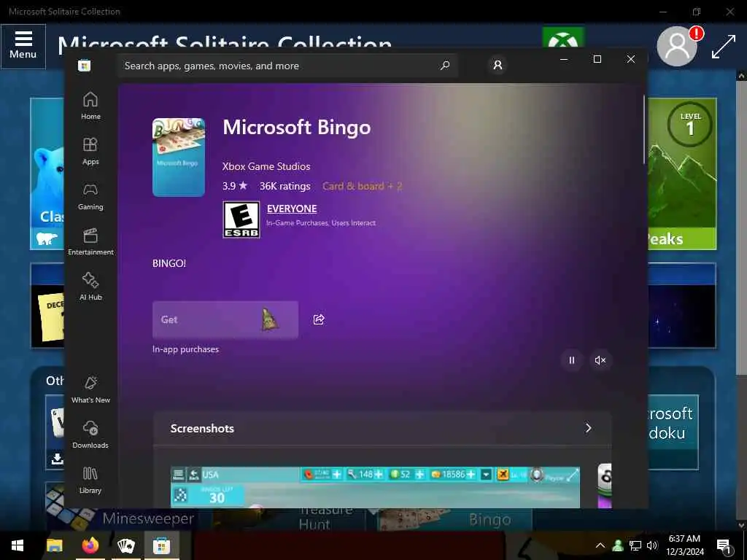Open the Solitaire Collection Menu button

coord(23,46)
